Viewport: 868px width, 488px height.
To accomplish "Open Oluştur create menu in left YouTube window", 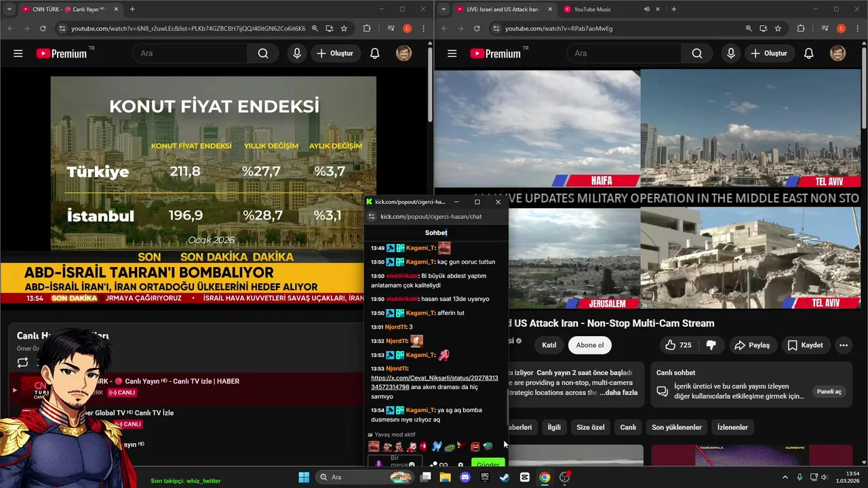I will 336,54.
